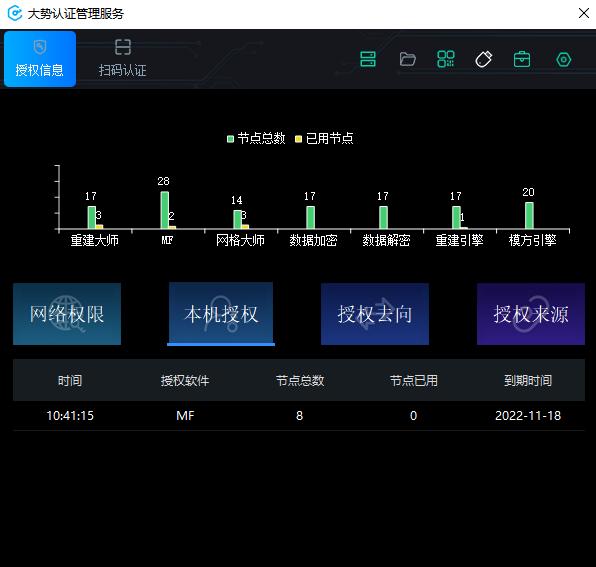
Task: Open the folder icon in the toolbar
Action: (407, 59)
